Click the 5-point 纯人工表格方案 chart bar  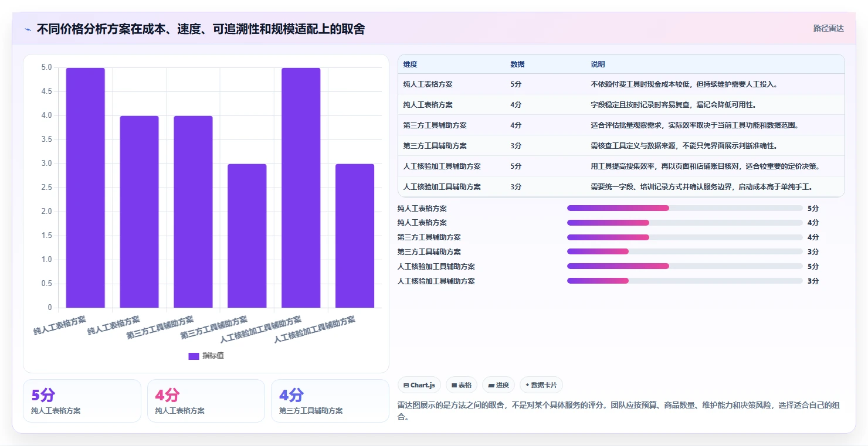(x=86, y=188)
